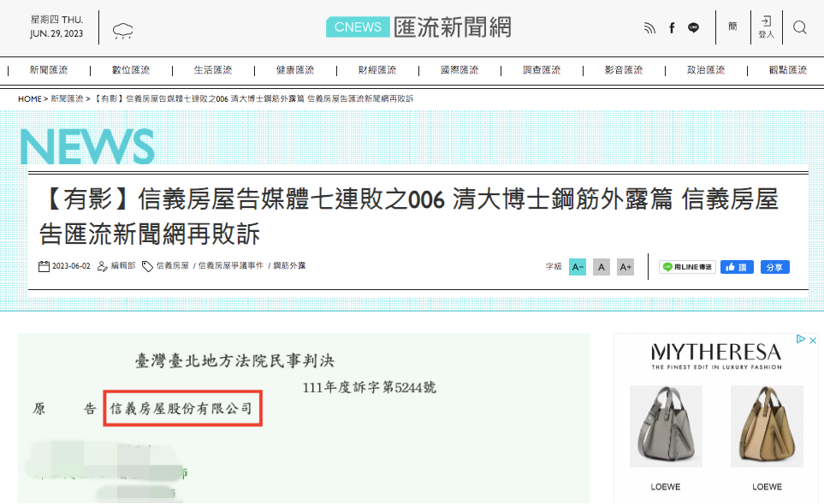
Task: Click HOME in the breadcrumb
Action: point(29,98)
